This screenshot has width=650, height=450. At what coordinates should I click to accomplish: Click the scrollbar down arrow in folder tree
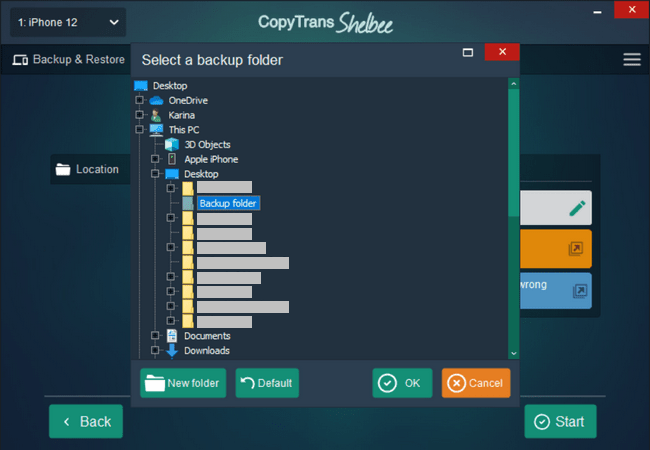point(514,353)
